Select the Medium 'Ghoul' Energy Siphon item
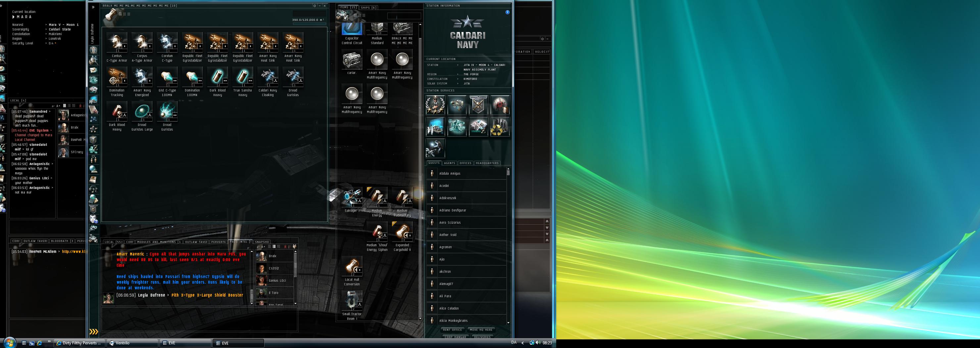Viewport: 980px width, 348px height. coord(377,237)
